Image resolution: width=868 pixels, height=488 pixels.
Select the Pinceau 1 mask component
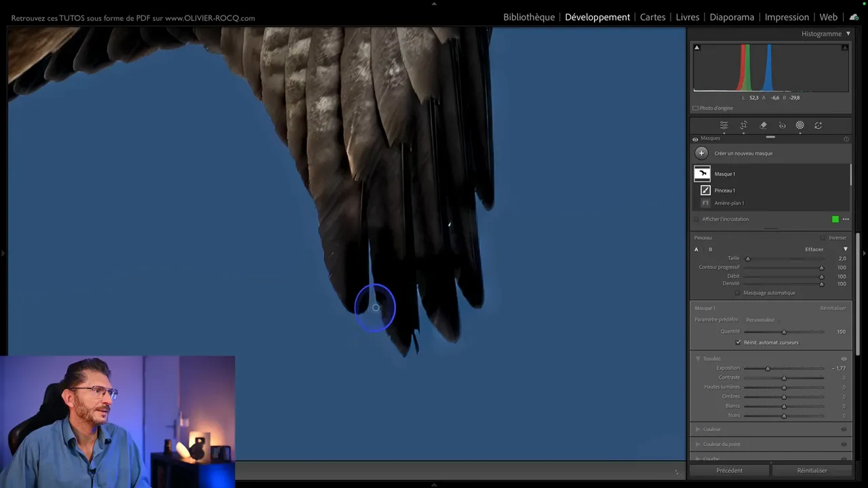(724, 190)
